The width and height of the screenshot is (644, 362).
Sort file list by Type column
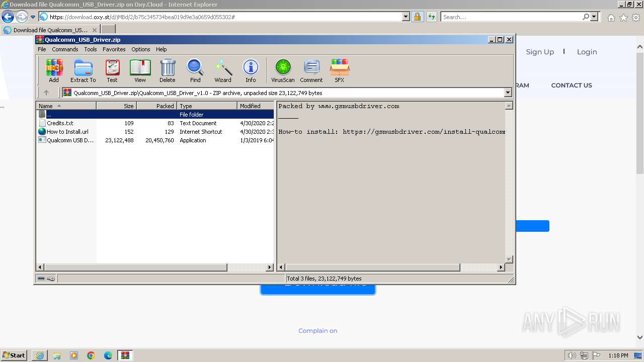pyautogui.click(x=207, y=106)
